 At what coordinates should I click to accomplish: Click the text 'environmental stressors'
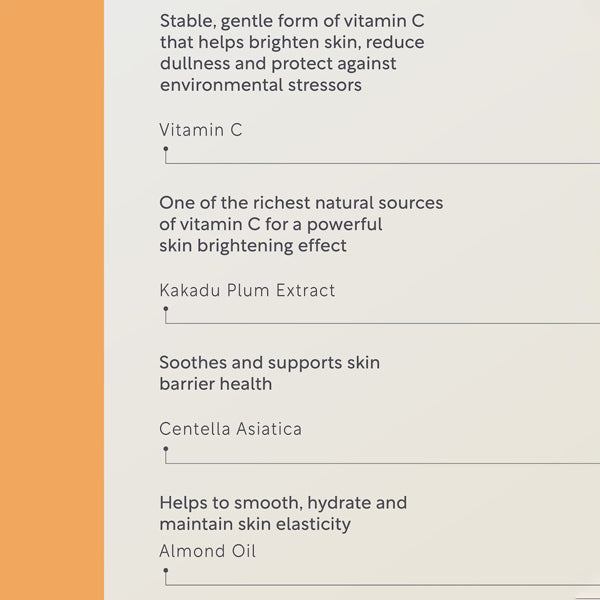coord(261,85)
